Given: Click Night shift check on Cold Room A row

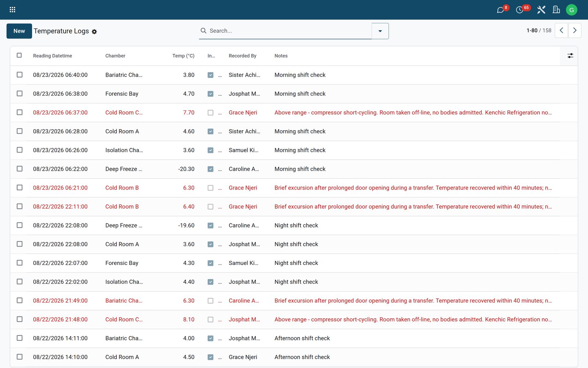Looking at the screenshot, I should tap(296, 244).
